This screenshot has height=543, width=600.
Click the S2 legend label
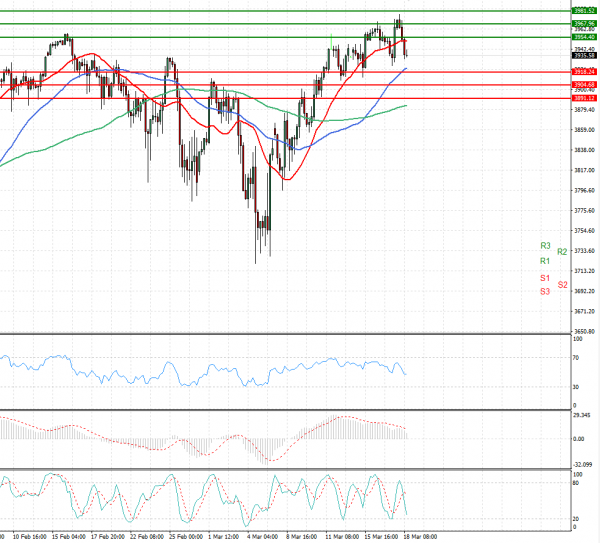click(562, 285)
